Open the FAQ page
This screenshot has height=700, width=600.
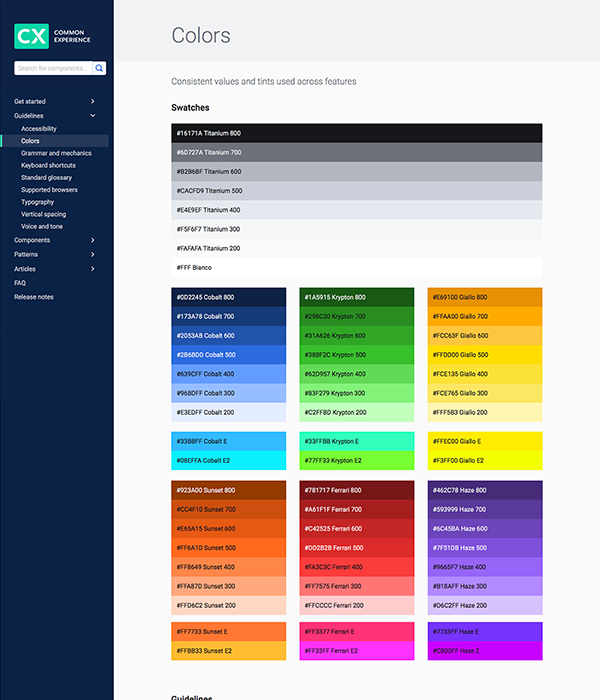click(x=20, y=283)
